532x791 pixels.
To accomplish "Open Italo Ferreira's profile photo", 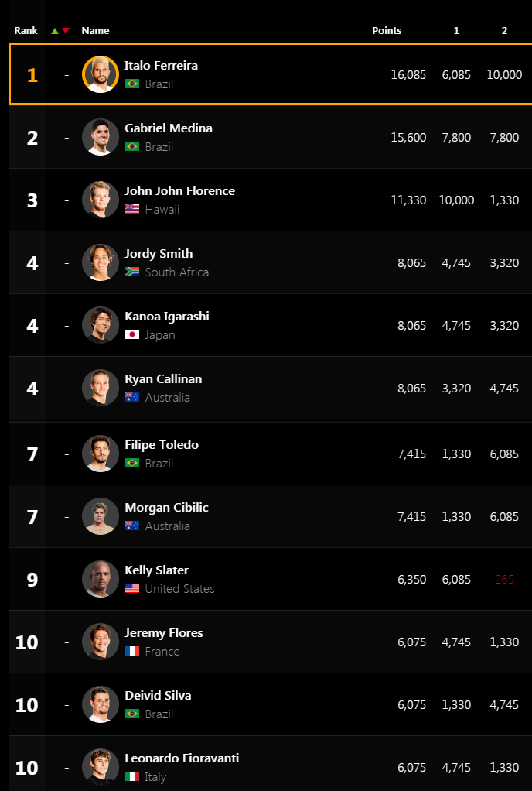I will point(101,74).
